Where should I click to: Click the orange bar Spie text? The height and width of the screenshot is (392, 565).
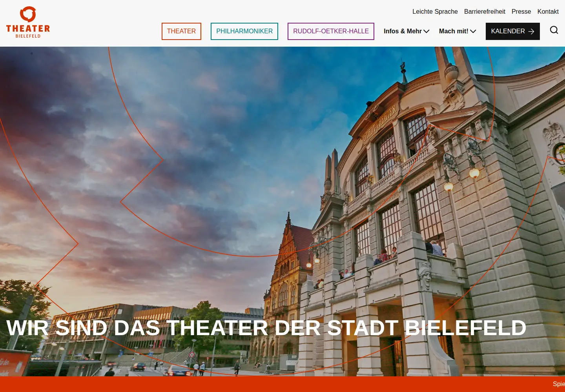[x=559, y=384]
